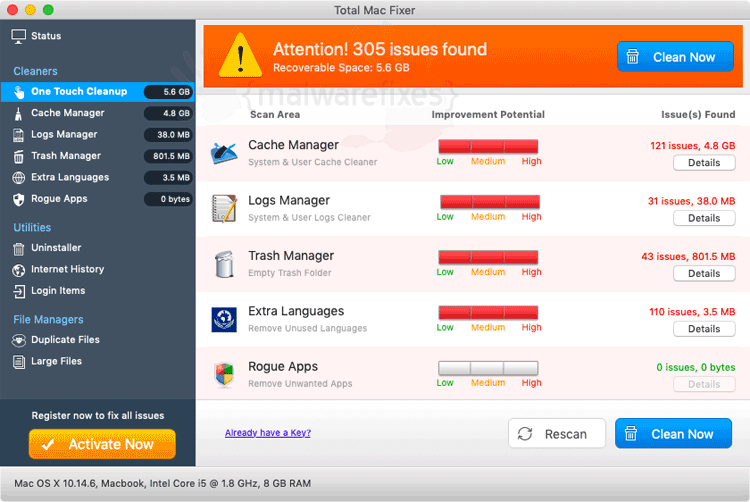Click the Trash Manager bin icon in list

(224, 264)
